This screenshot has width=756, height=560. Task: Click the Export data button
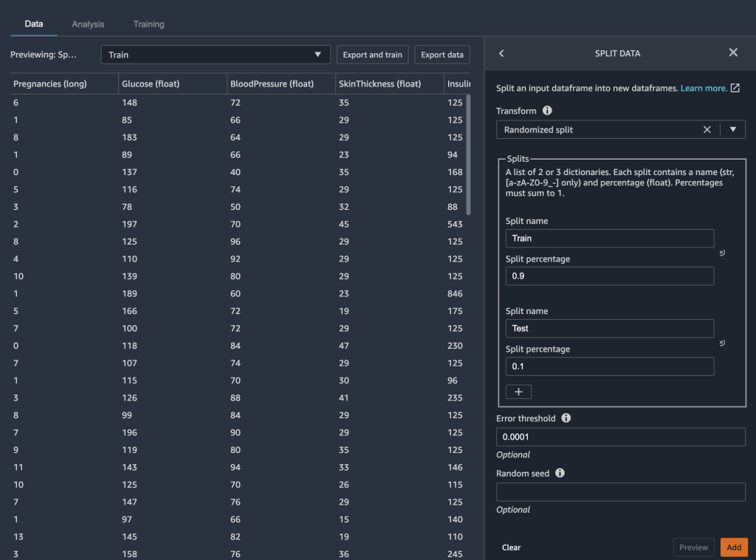(x=442, y=55)
